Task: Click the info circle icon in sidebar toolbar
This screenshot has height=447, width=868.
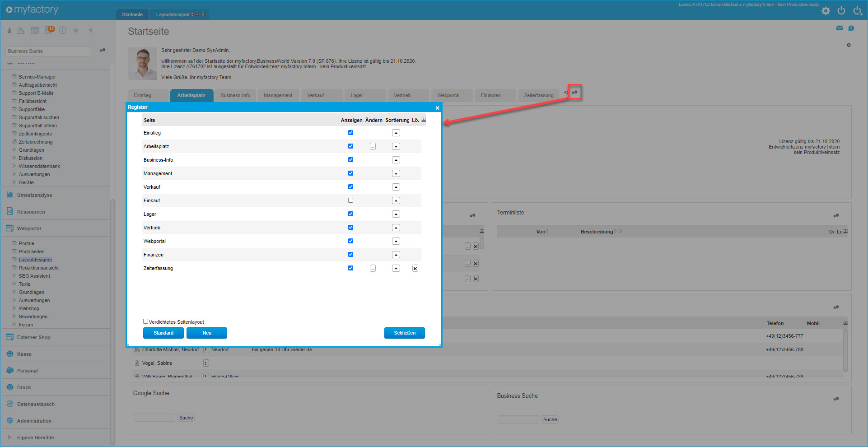Action: [63, 30]
